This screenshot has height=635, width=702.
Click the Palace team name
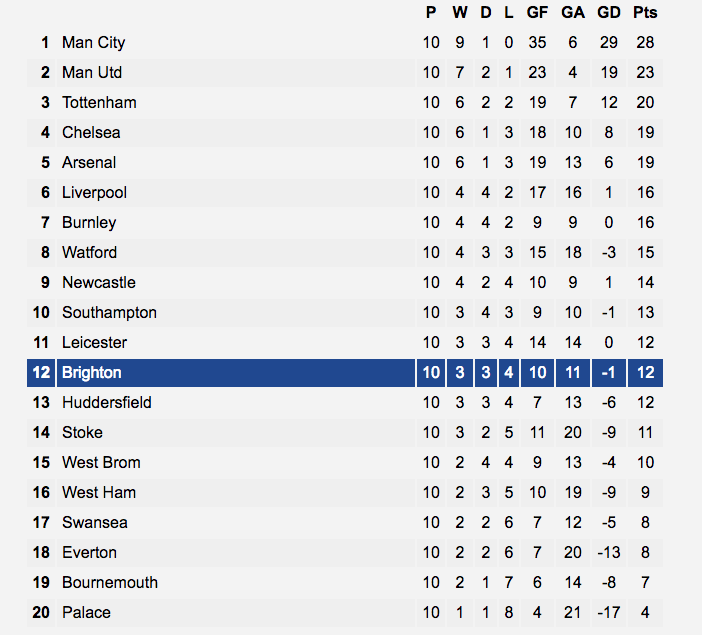86,613
